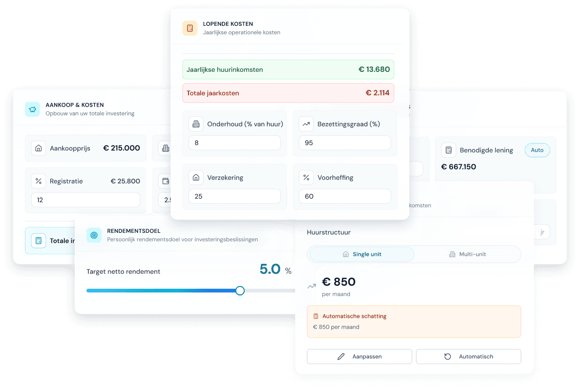Click the filled blue part of rendement slider
The image size is (580, 392).
point(161,291)
